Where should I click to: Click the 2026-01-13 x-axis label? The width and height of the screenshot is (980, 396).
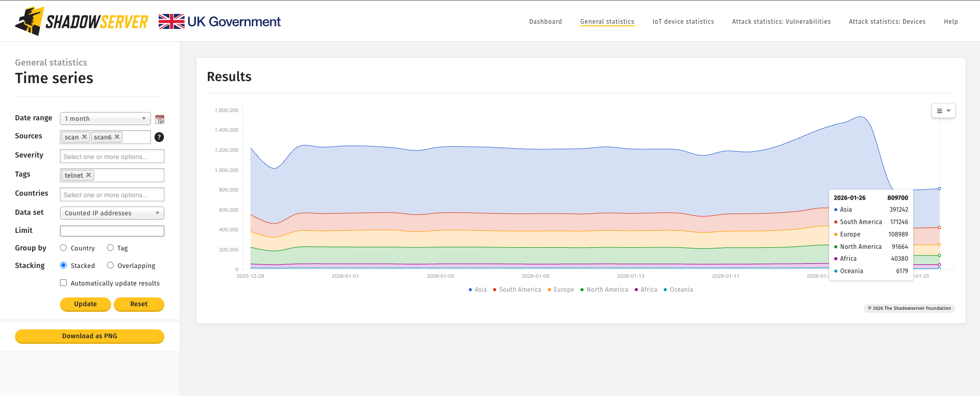click(x=631, y=276)
